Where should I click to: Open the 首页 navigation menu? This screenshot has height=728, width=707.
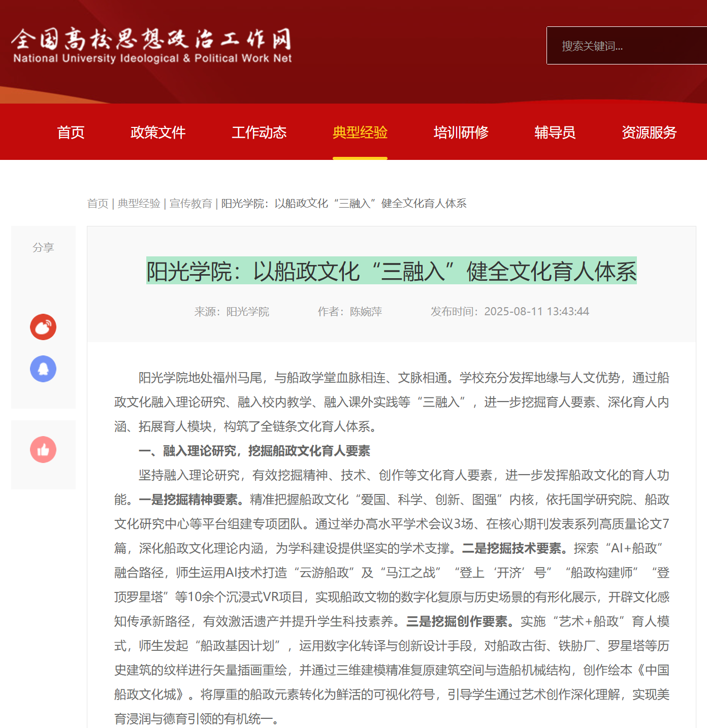[71, 133]
